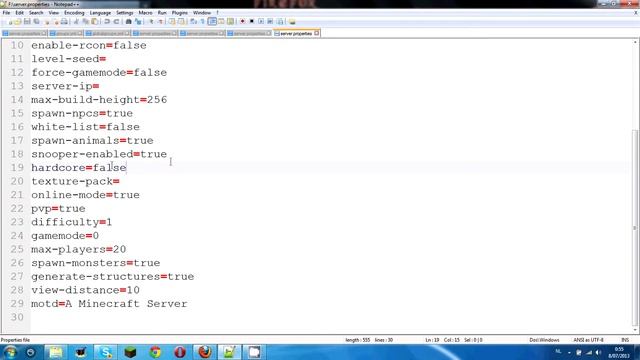Open the Language menu

(100, 13)
